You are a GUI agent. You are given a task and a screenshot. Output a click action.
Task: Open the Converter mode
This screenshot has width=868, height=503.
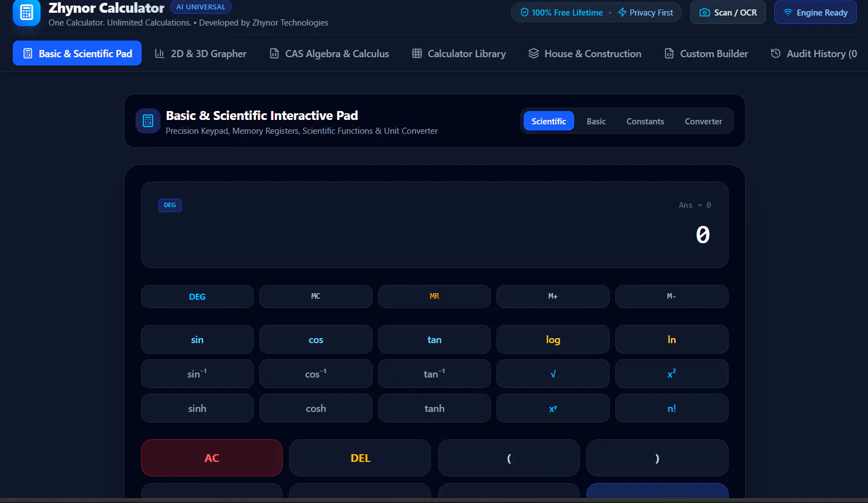pyautogui.click(x=703, y=121)
